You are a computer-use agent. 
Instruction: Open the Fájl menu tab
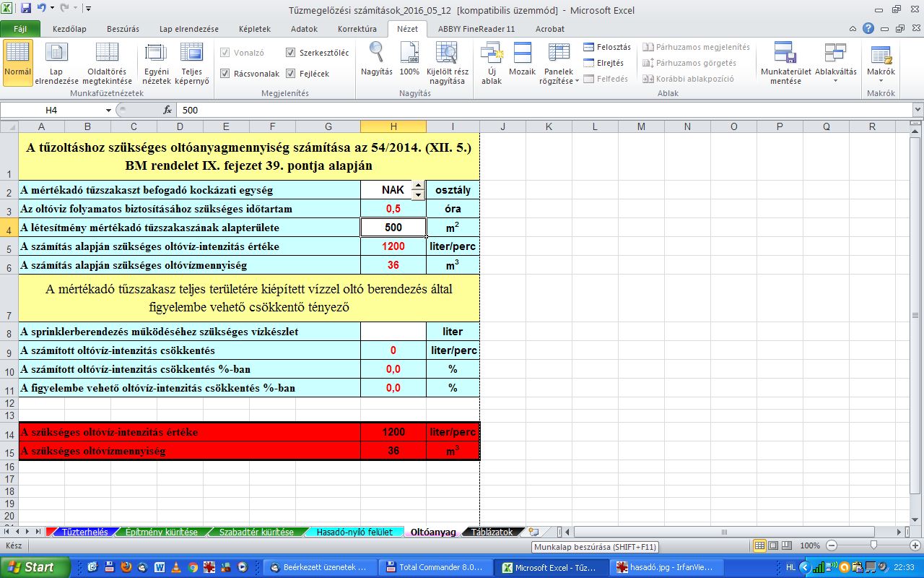point(20,29)
